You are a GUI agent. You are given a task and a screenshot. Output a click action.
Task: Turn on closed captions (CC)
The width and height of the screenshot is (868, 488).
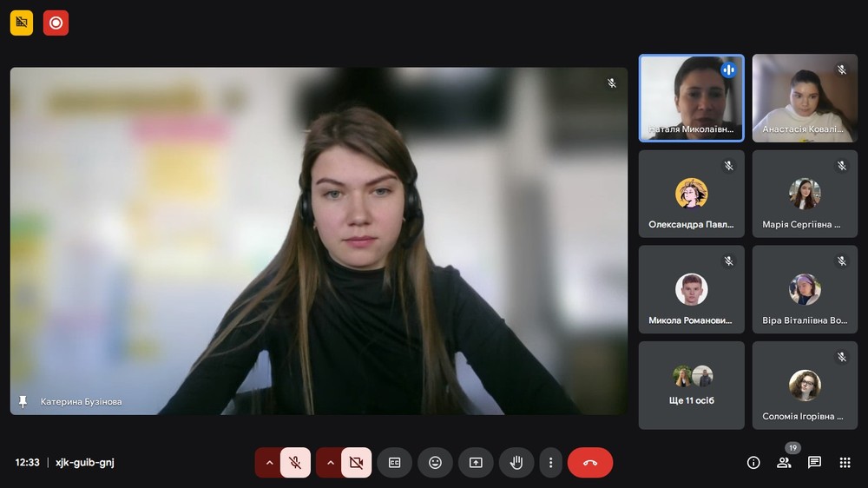(x=395, y=463)
